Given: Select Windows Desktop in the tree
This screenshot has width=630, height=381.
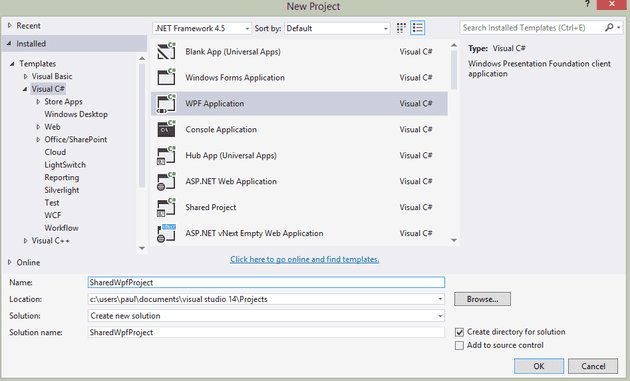Looking at the screenshot, I should point(76,114).
